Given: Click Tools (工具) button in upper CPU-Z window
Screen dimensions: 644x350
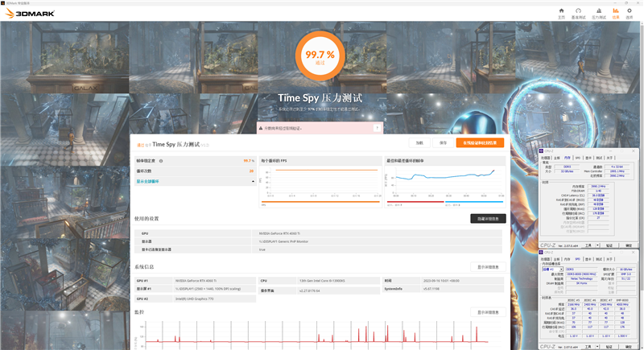Looking at the screenshot, I should [588, 245].
